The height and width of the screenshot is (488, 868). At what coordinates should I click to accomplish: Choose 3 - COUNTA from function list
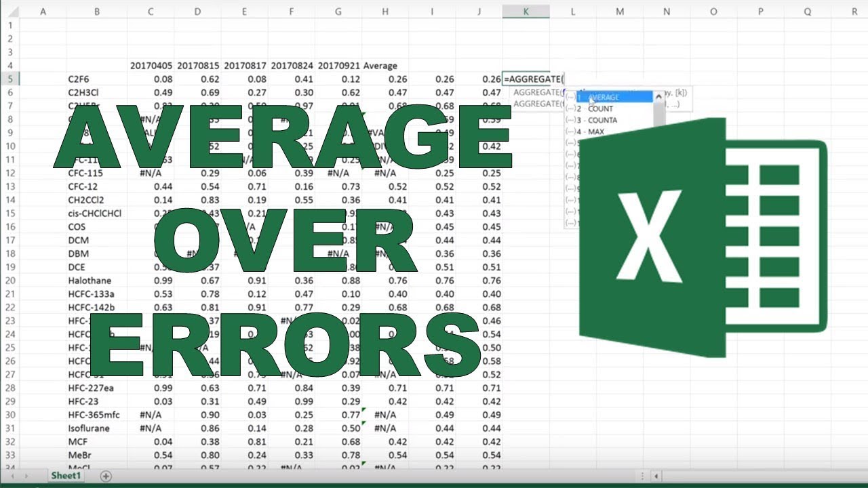(608, 120)
